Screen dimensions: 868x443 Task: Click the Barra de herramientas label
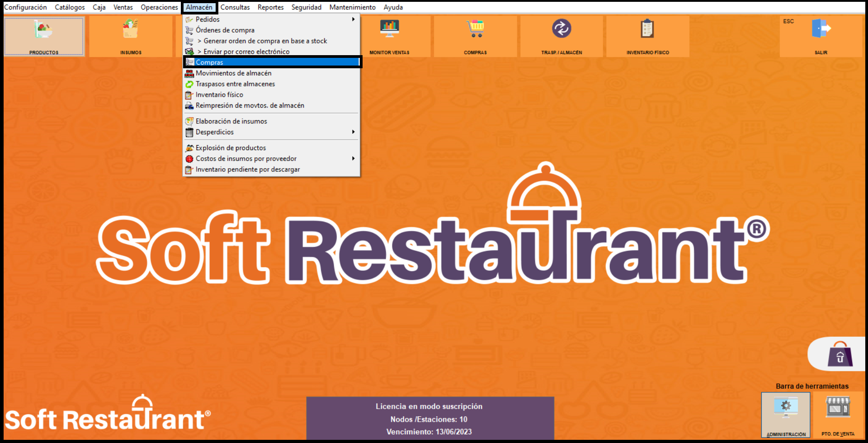click(x=812, y=386)
